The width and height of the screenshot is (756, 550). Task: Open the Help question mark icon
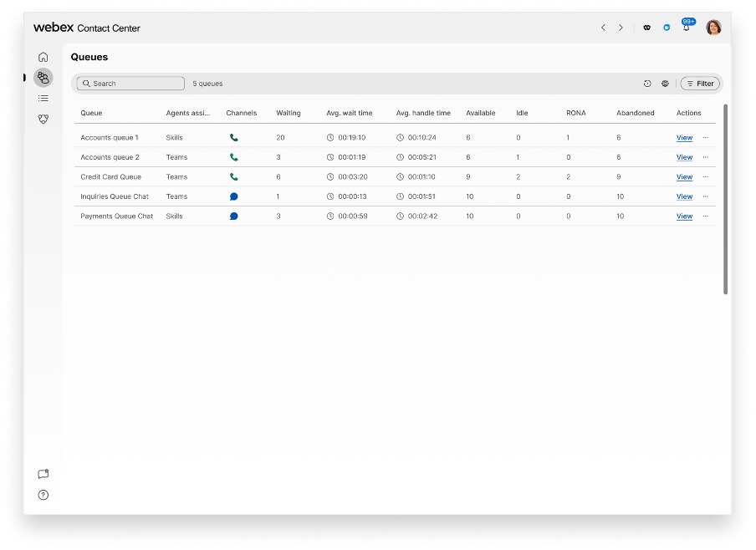click(x=43, y=495)
